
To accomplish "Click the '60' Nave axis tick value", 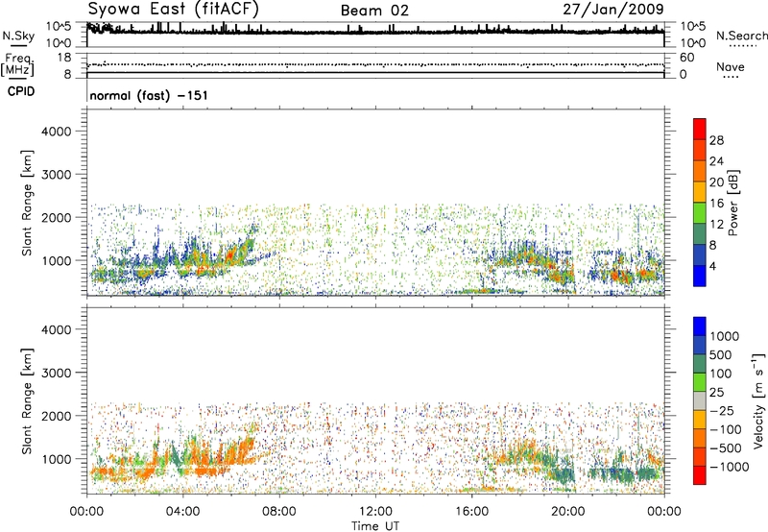I will [x=686, y=58].
